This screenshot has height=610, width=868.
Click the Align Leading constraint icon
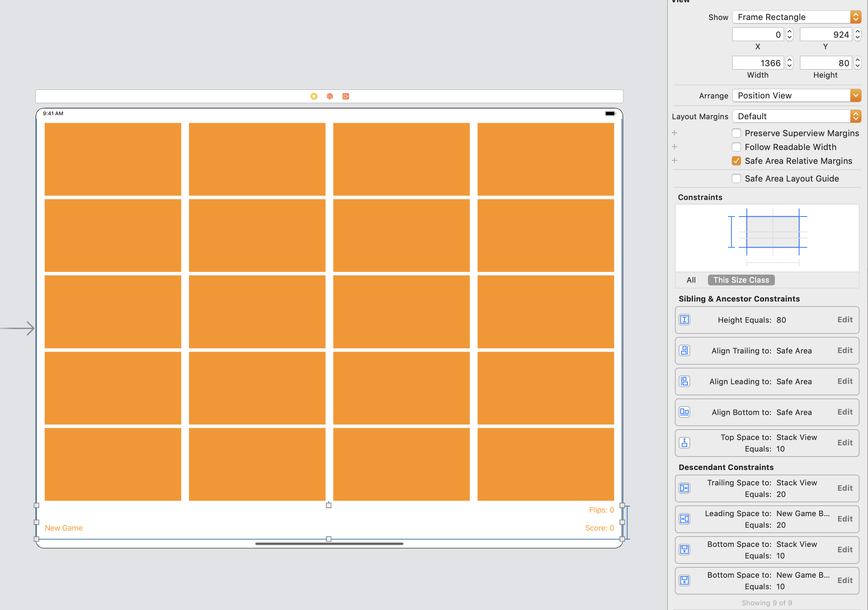[x=684, y=381]
